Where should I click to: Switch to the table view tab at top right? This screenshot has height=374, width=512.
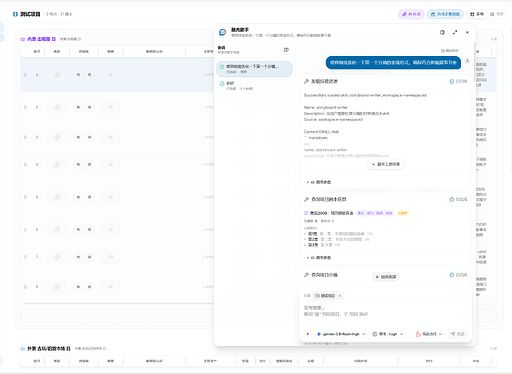click(477, 14)
